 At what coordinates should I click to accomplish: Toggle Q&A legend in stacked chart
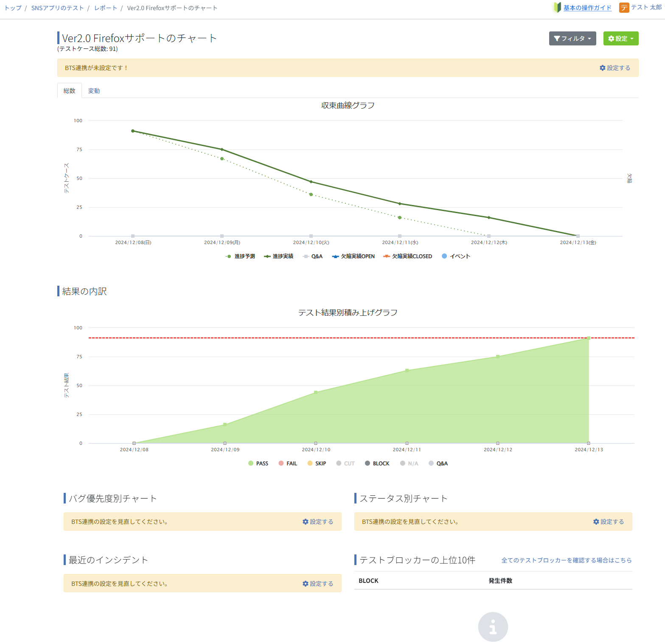438,464
